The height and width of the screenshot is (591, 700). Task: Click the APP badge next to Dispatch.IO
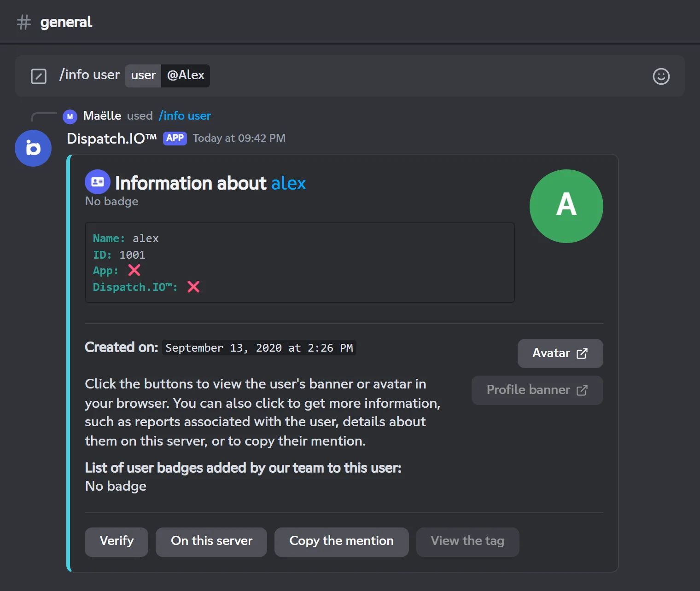point(175,138)
